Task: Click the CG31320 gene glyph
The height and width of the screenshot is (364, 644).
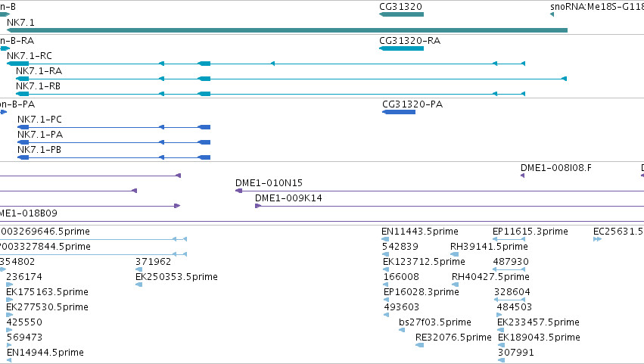Action: [401, 14]
